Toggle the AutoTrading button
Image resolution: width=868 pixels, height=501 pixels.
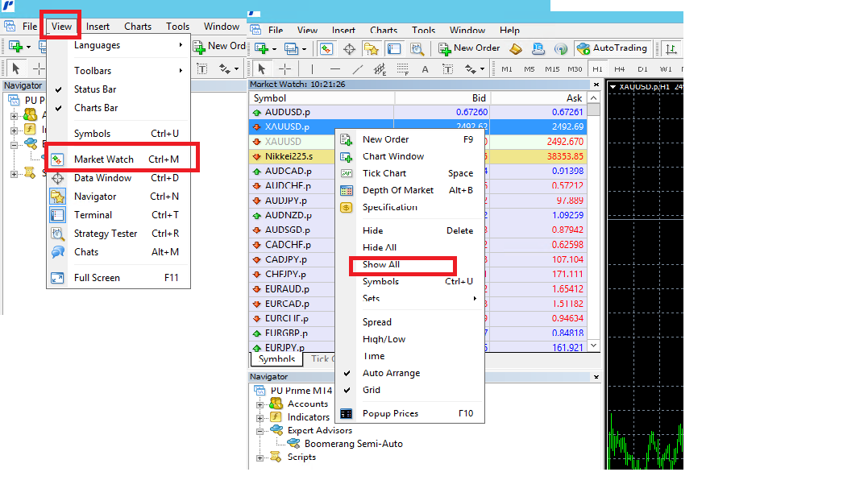coord(612,48)
